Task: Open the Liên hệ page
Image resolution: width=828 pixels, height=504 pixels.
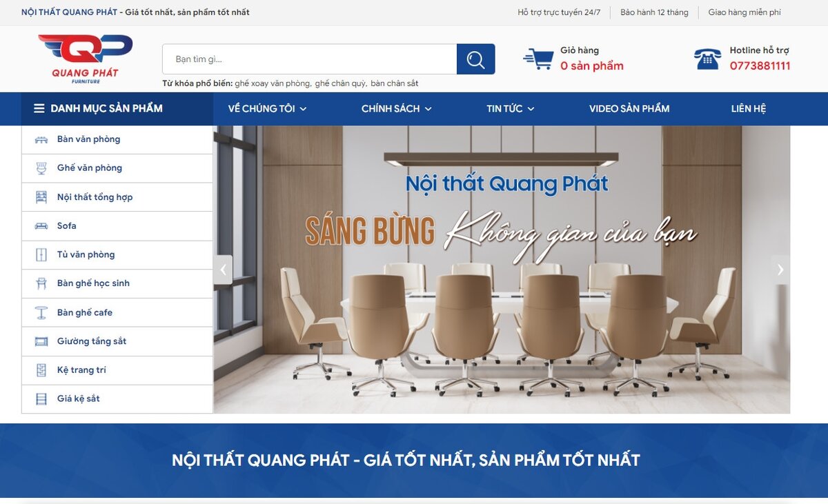Action: click(x=749, y=109)
